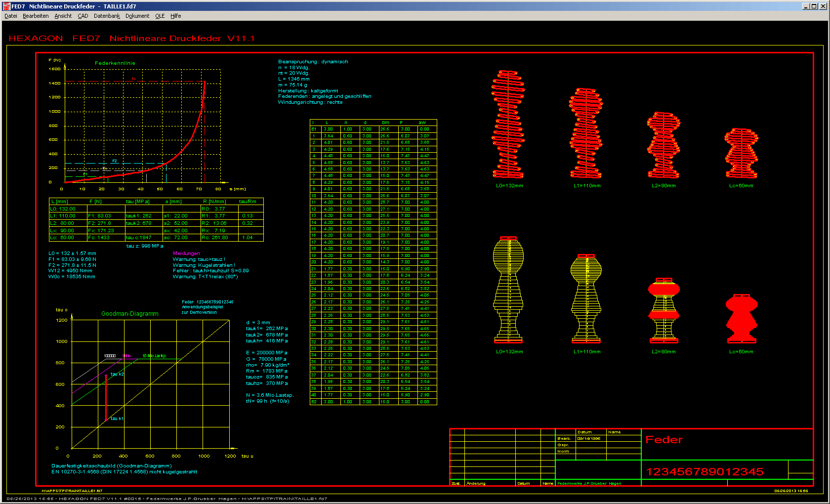Select drawing number 123456789012345 in title block

[705, 472]
